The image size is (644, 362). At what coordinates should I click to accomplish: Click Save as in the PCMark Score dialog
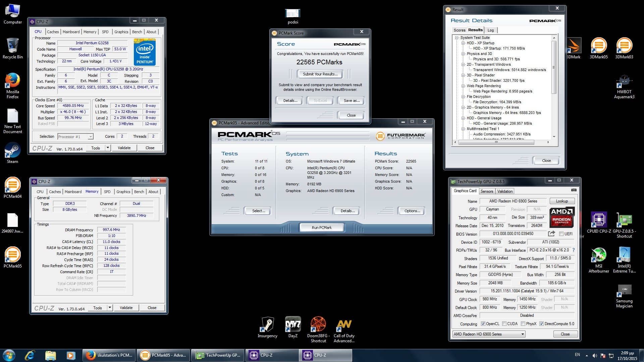point(352,101)
